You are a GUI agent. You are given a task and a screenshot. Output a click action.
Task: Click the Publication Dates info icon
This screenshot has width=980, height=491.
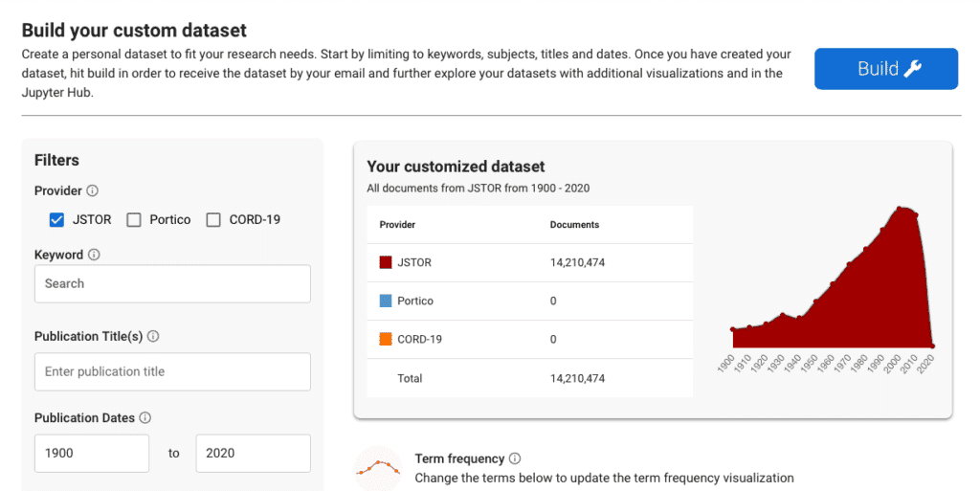(x=145, y=417)
